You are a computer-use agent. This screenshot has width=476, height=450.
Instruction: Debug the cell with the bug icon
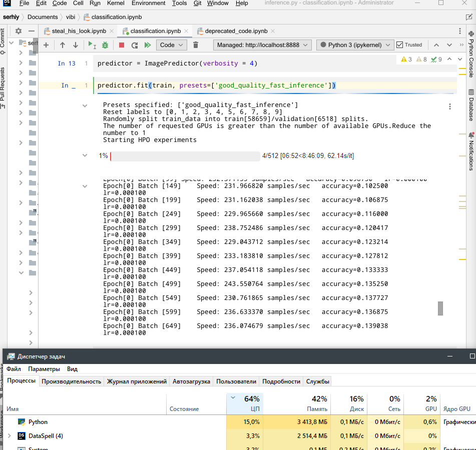(x=105, y=45)
